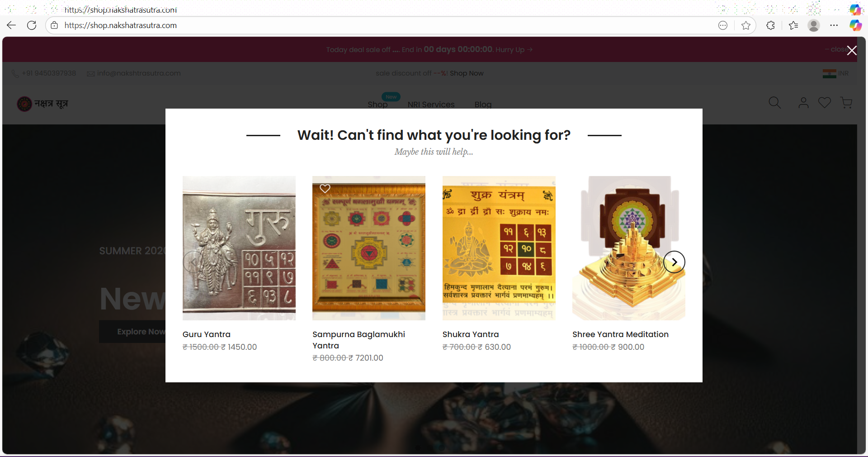This screenshot has width=868, height=457.
Task: Click the browser address bar
Action: 384,25
